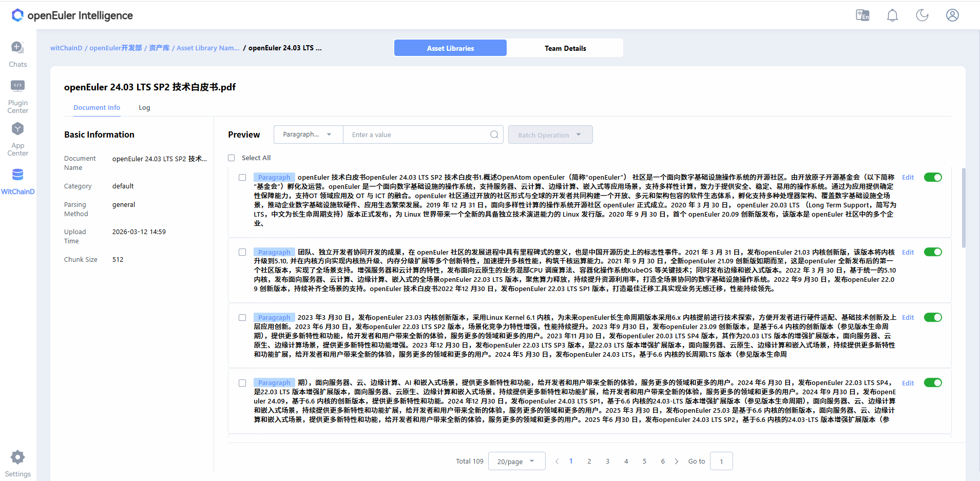Click the title 'openEuler 24.03 LTS SP2 技术白皮书.pdf'
The width and height of the screenshot is (980, 481).
pos(150,87)
